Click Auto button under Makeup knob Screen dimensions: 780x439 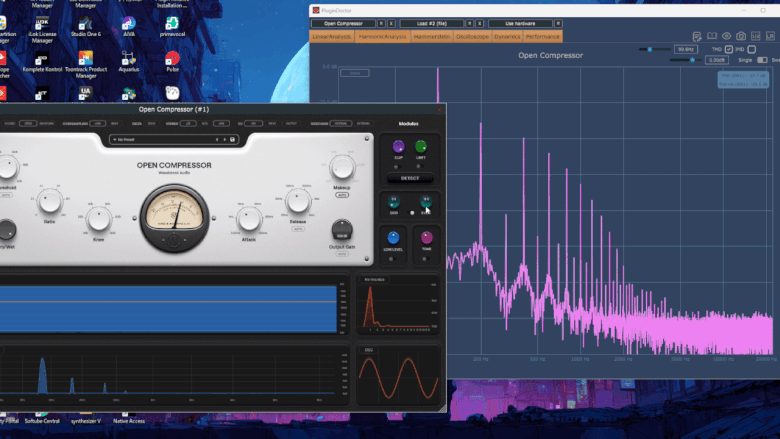coord(343,196)
